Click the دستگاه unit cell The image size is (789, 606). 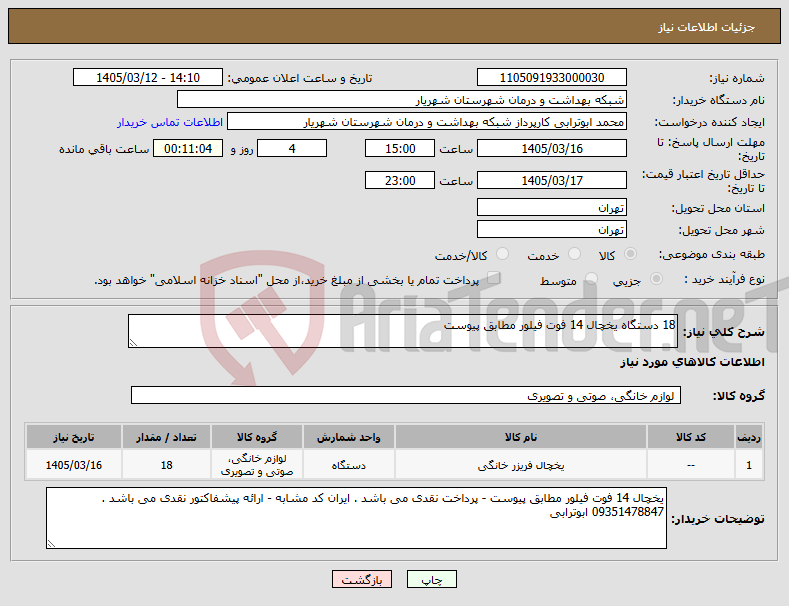(x=348, y=465)
